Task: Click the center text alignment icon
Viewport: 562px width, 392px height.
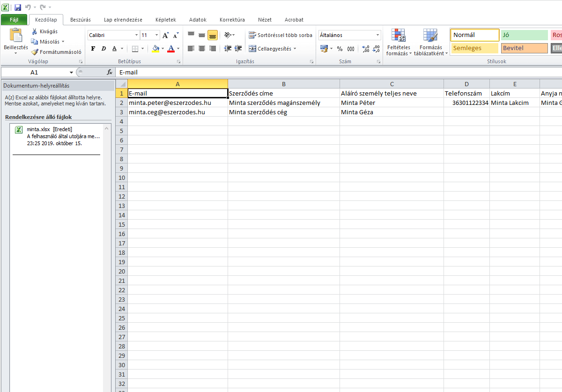Action: coord(202,49)
